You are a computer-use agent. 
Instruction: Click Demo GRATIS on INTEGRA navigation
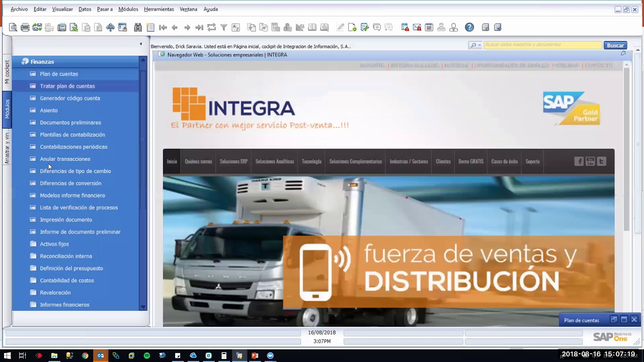[x=471, y=161]
